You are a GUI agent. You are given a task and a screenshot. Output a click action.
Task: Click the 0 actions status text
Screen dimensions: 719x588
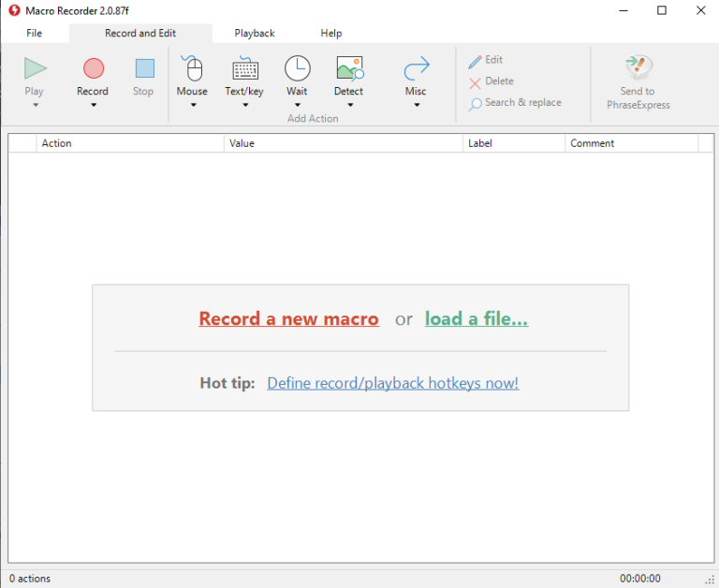[30, 579]
